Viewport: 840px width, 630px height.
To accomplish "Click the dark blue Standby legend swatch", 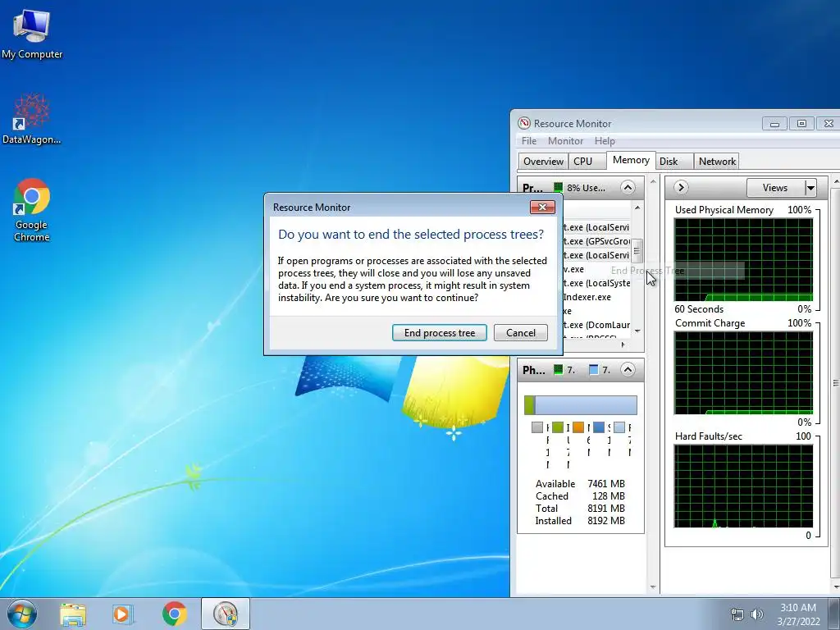I will pyautogui.click(x=599, y=427).
